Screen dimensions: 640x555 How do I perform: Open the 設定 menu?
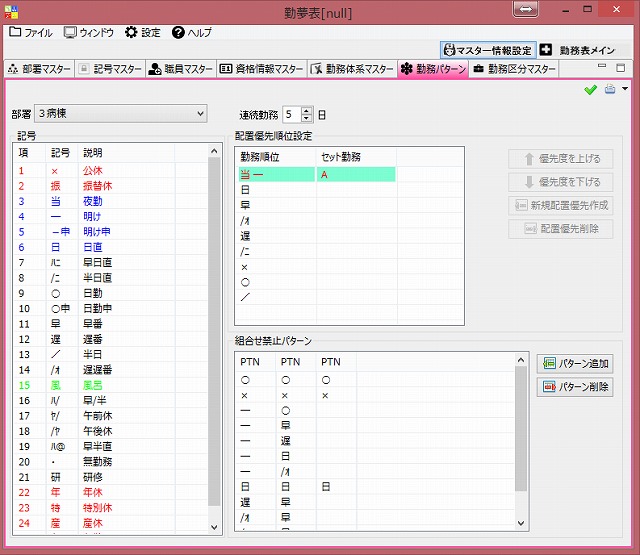coord(142,32)
